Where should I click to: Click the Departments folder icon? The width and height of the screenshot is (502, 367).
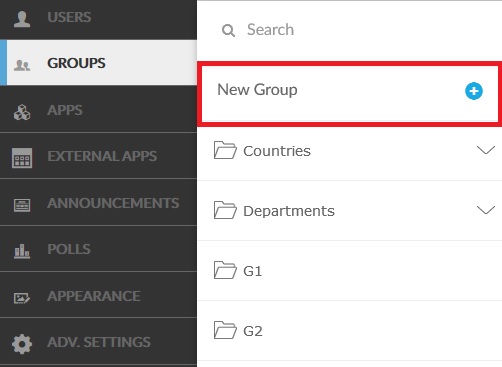(225, 210)
